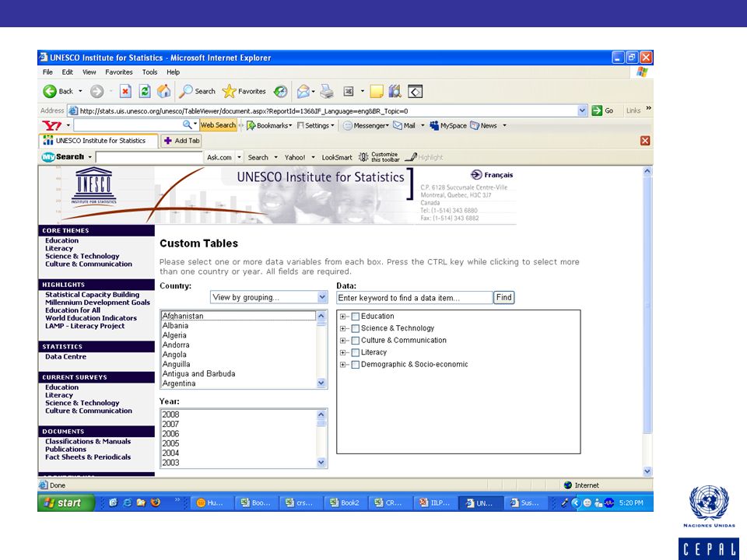Tick the Education data checkbox
The image size is (747, 560).
click(355, 317)
